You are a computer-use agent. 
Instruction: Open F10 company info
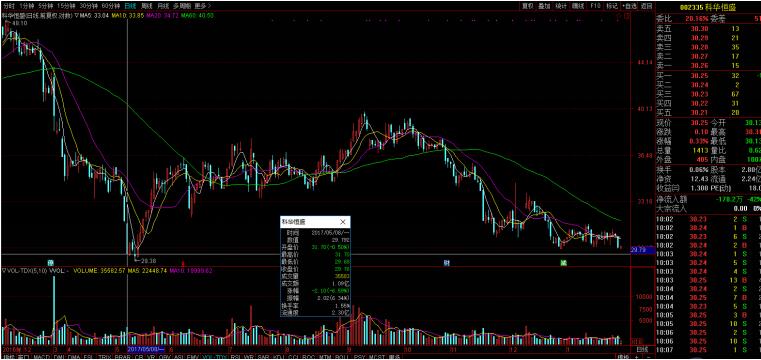pos(595,6)
